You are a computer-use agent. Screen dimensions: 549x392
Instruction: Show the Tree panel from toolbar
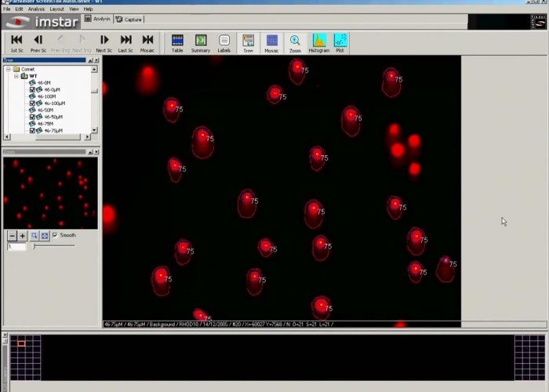(249, 43)
